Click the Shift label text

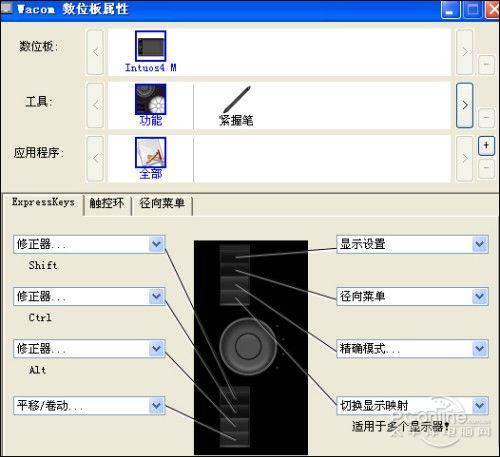[43, 266]
